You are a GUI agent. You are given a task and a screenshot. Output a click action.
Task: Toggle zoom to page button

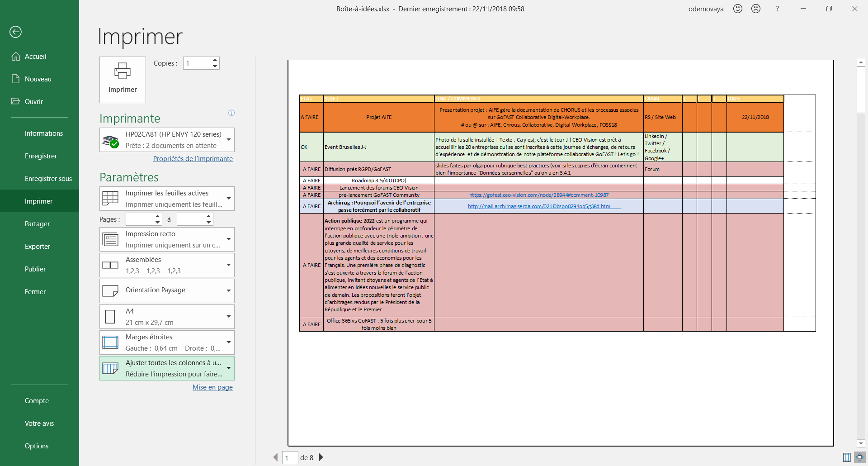(859, 457)
